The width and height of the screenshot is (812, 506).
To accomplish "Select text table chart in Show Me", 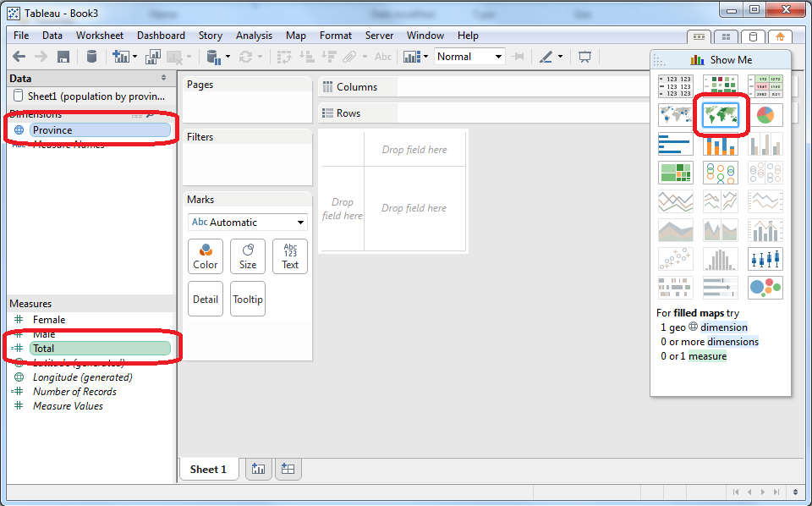I will pos(676,86).
